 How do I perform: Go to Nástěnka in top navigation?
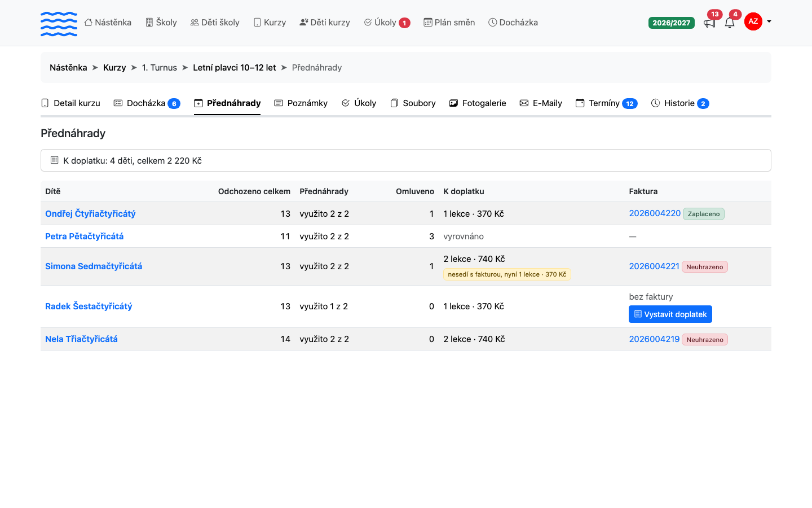(108, 23)
